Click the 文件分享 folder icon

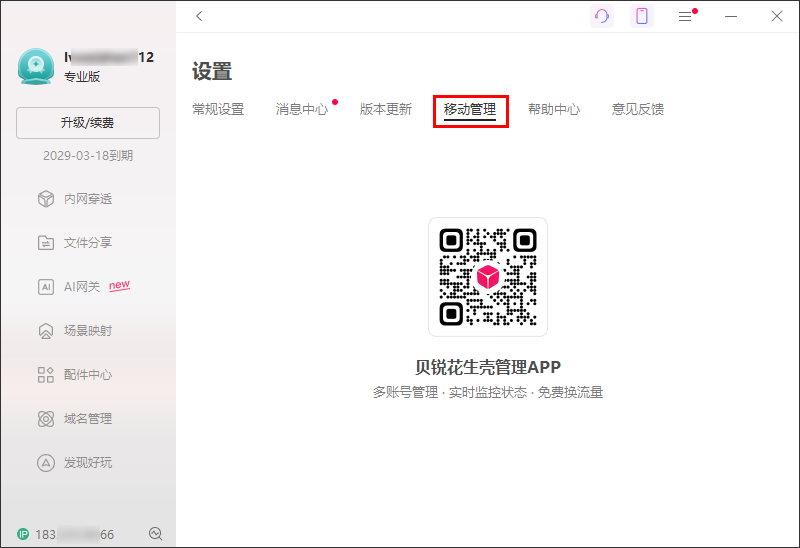[46, 243]
